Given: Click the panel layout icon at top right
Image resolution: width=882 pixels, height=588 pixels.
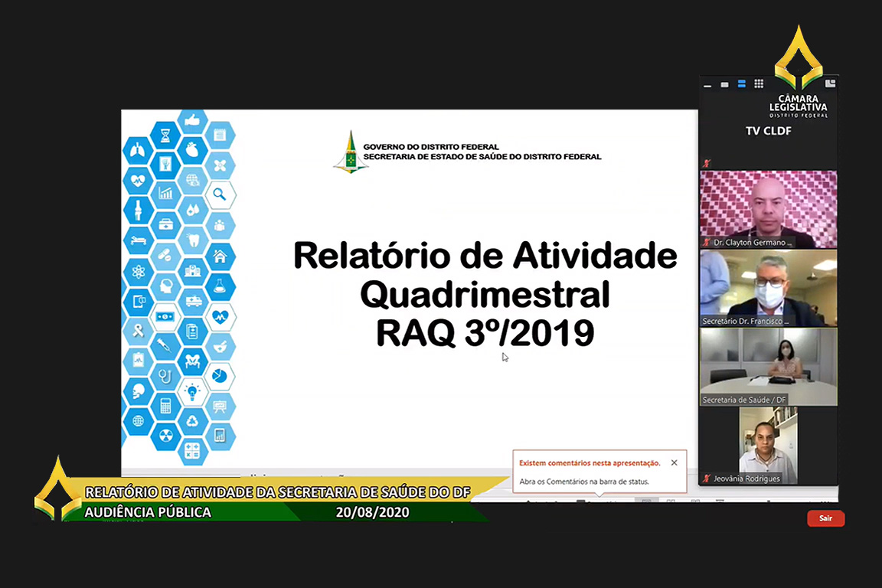Looking at the screenshot, I should tap(830, 83).
